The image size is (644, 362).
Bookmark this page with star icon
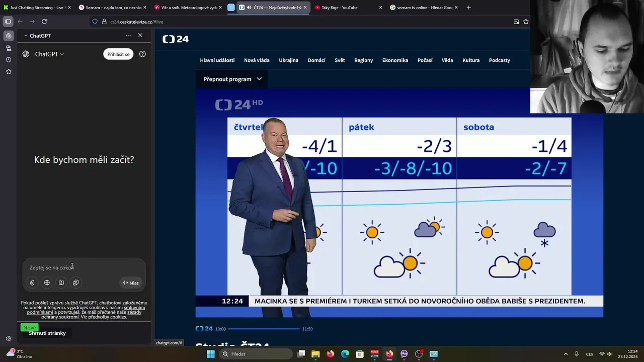526,22
